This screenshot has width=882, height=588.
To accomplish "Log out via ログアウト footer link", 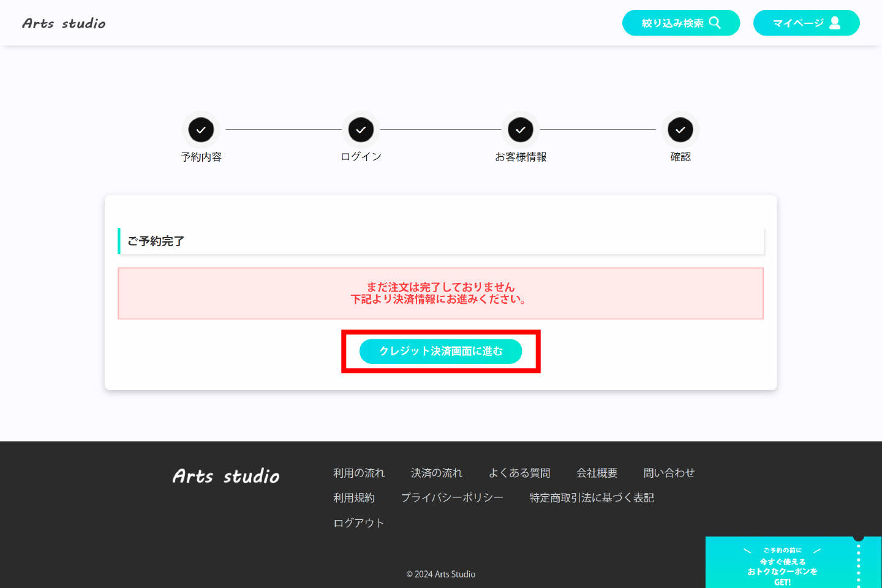I will click(359, 523).
